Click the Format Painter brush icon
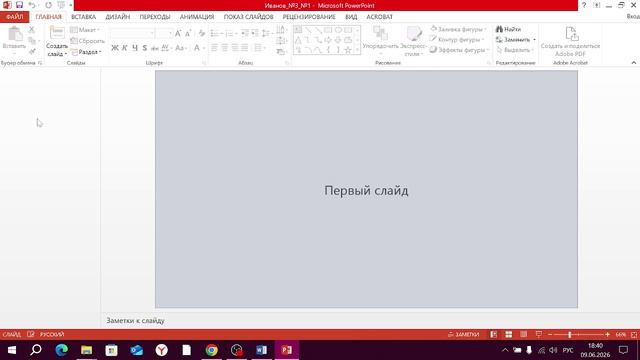Screen dimensions: 640x360 click(x=32, y=51)
